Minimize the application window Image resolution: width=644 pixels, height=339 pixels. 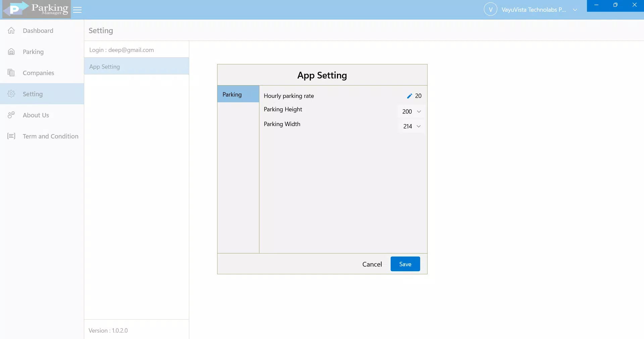[596, 5]
